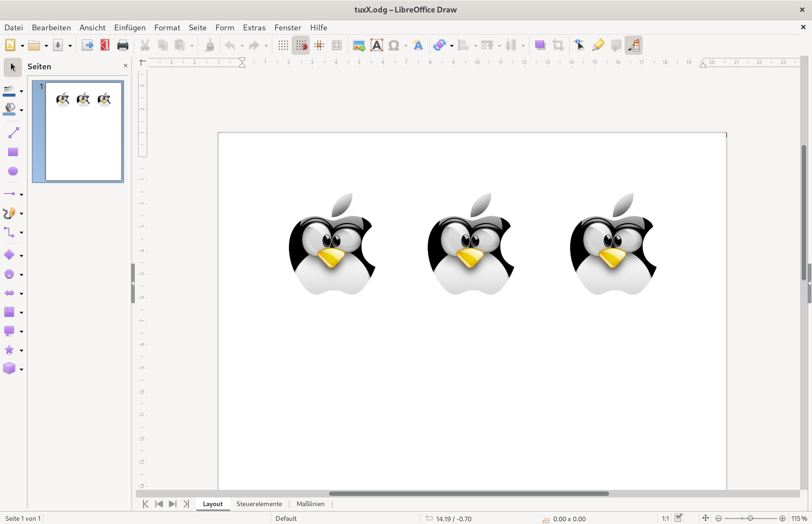
Task: Insert a text box using toolbar
Action: [376, 45]
